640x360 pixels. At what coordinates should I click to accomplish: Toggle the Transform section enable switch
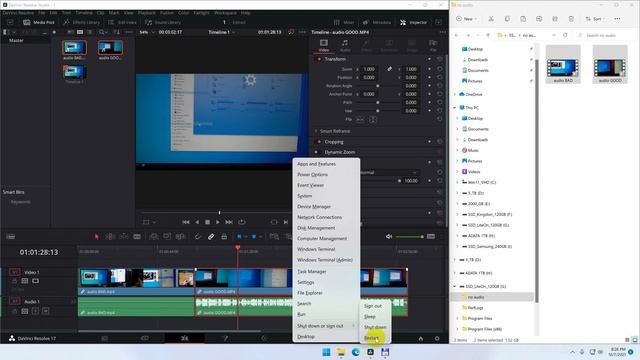319,59
